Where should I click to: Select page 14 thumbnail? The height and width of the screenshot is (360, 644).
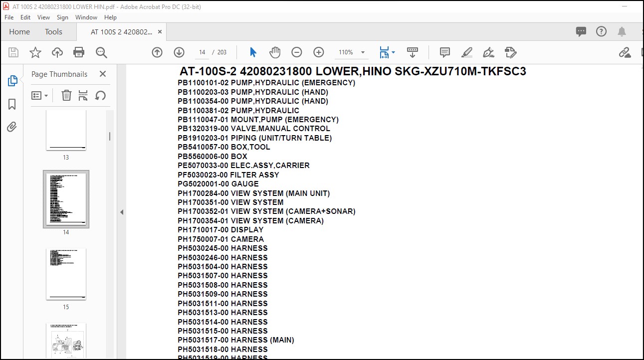pyautogui.click(x=66, y=199)
